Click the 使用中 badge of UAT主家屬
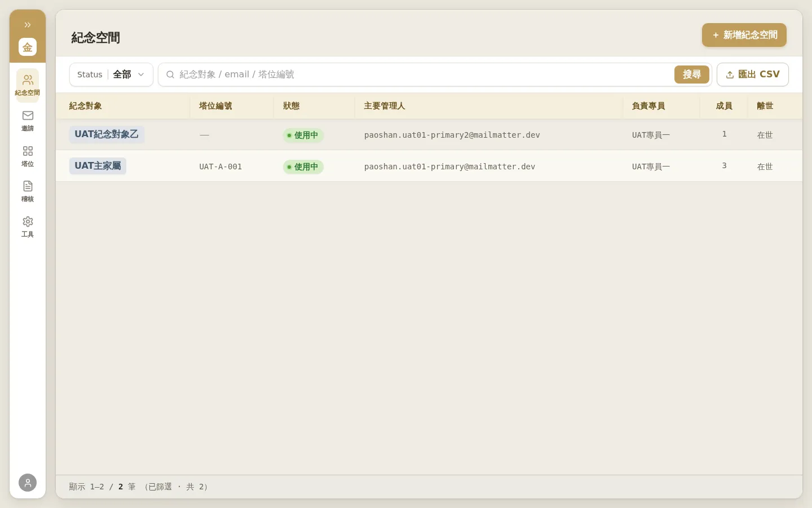The image size is (812, 508). tap(303, 167)
